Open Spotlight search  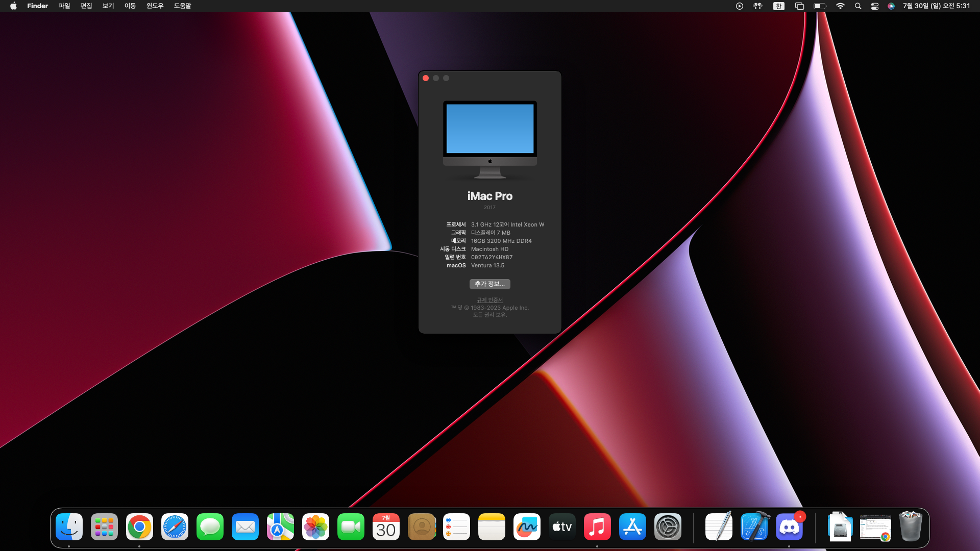click(x=858, y=6)
